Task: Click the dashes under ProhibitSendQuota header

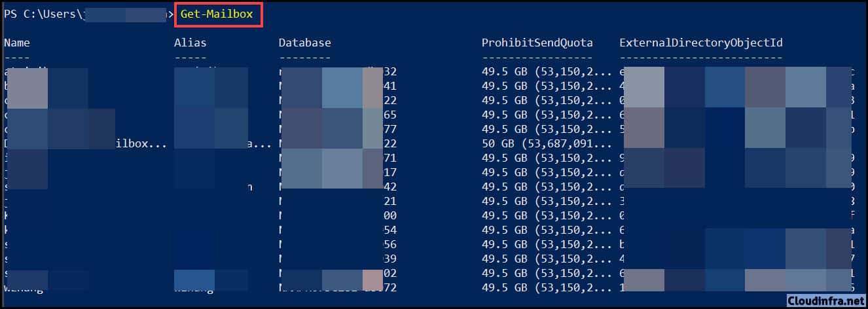Action: coord(537,57)
